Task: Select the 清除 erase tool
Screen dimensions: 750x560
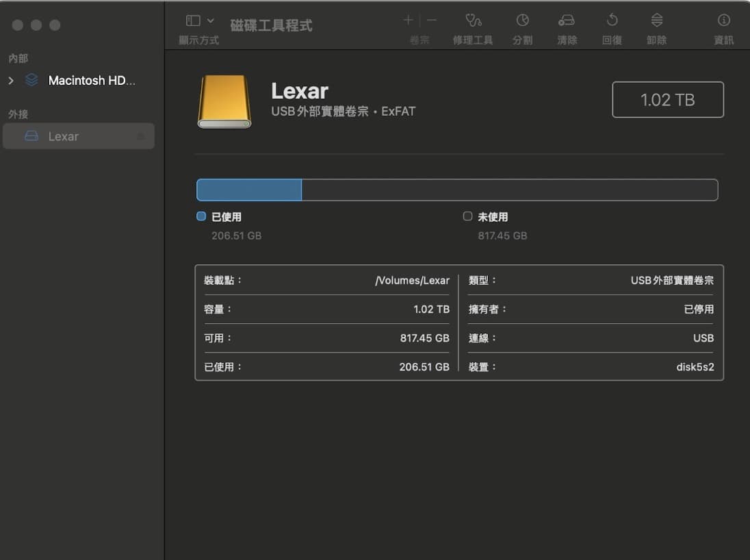Action: pyautogui.click(x=567, y=20)
